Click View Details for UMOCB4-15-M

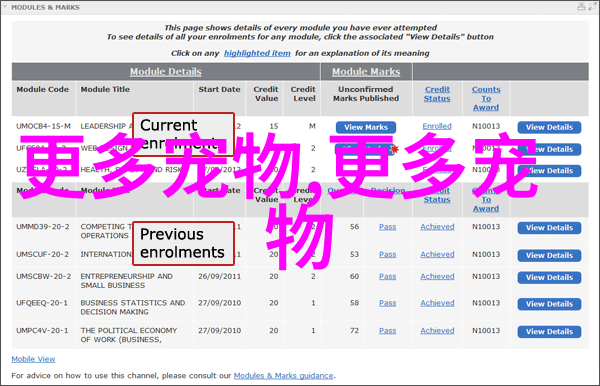[549, 127]
